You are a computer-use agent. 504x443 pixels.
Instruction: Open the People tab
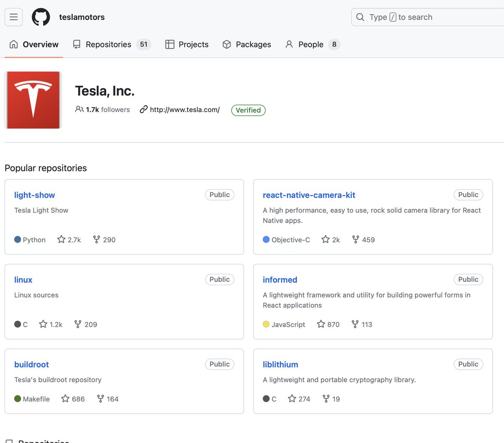(x=312, y=45)
